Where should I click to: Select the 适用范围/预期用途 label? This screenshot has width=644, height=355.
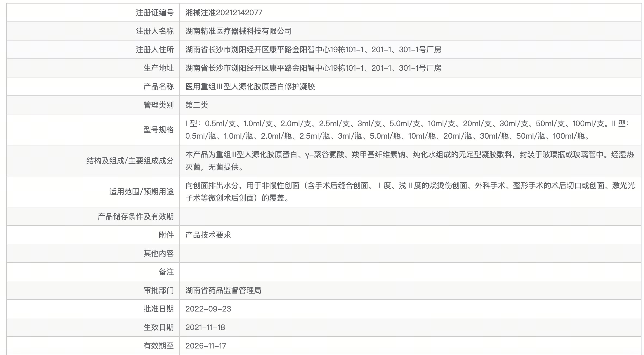click(142, 192)
